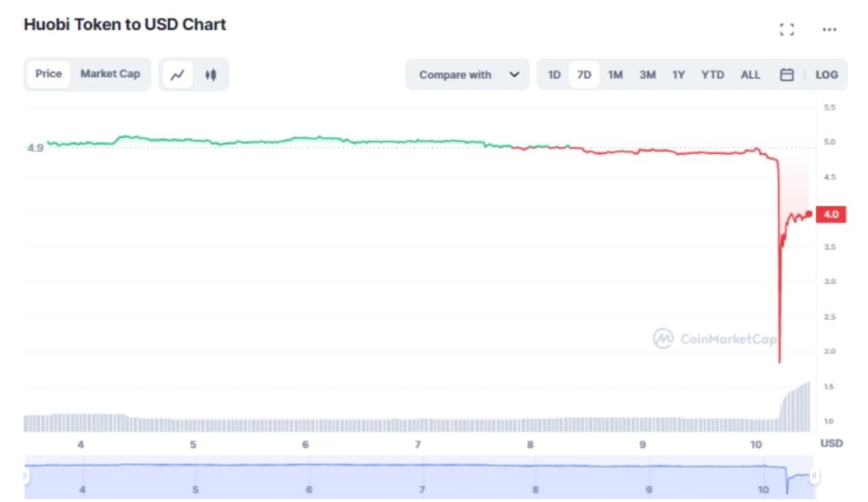Select the Price view toggle

point(49,74)
